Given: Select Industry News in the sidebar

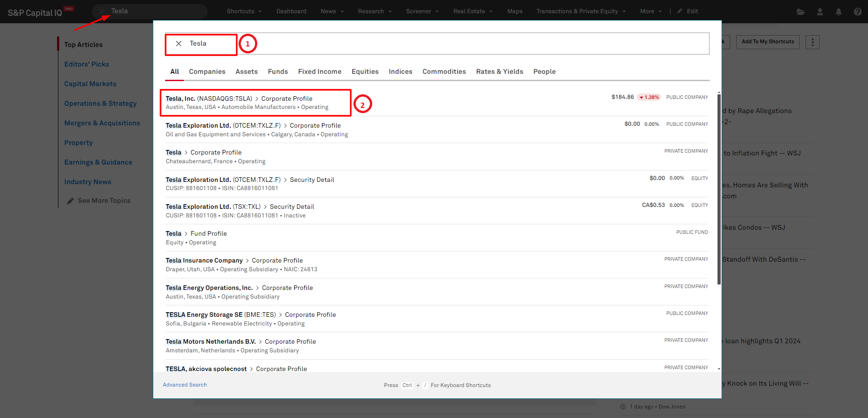Looking at the screenshot, I should (x=88, y=182).
